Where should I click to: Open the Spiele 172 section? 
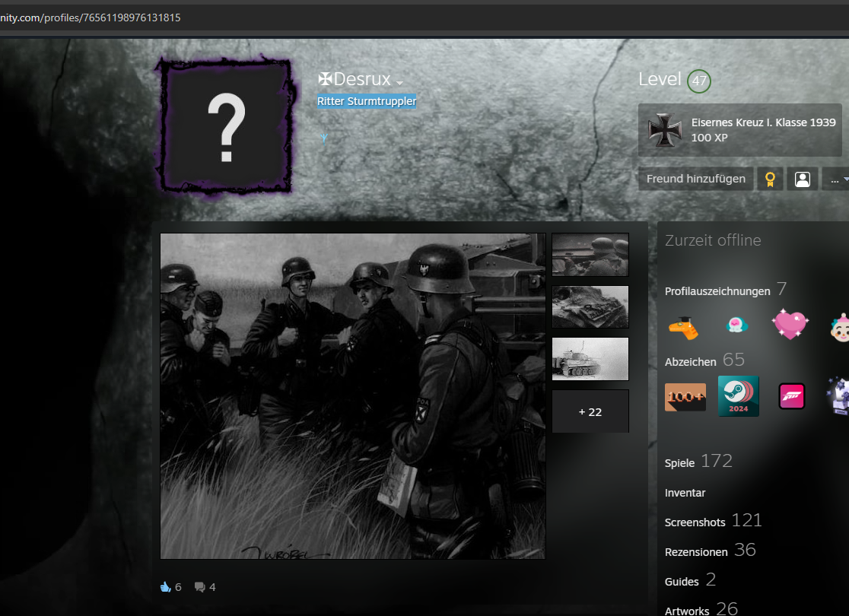pyautogui.click(x=698, y=462)
